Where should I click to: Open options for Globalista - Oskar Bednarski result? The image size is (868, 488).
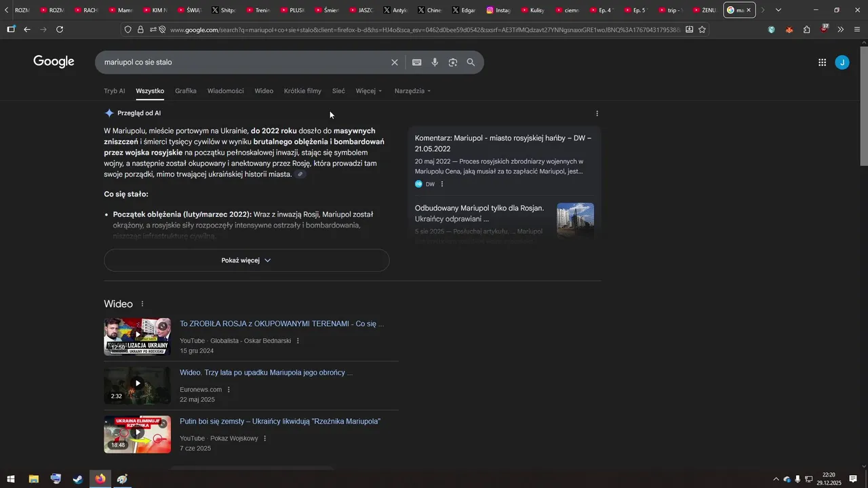pyautogui.click(x=298, y=341)
